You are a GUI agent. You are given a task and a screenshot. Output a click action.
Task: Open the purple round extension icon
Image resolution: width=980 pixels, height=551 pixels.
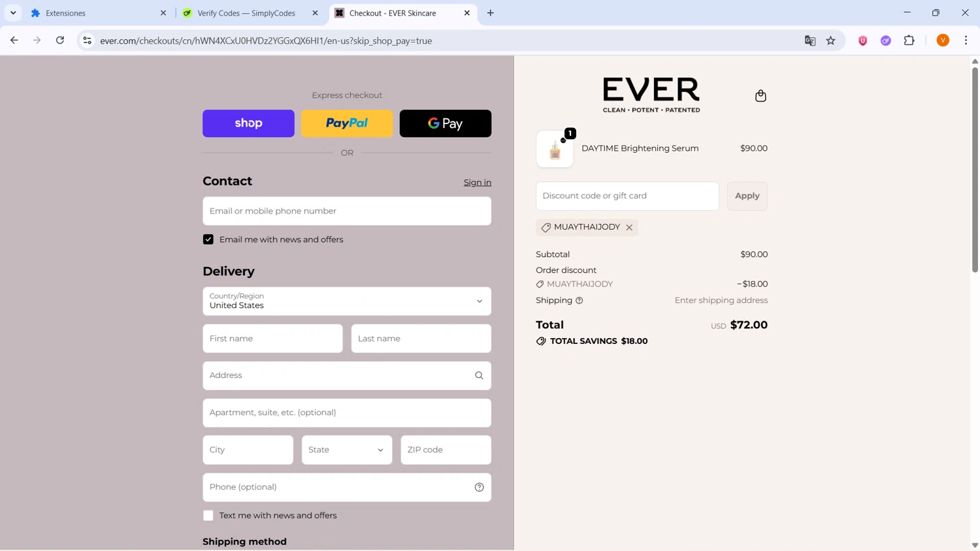[886, 40]
